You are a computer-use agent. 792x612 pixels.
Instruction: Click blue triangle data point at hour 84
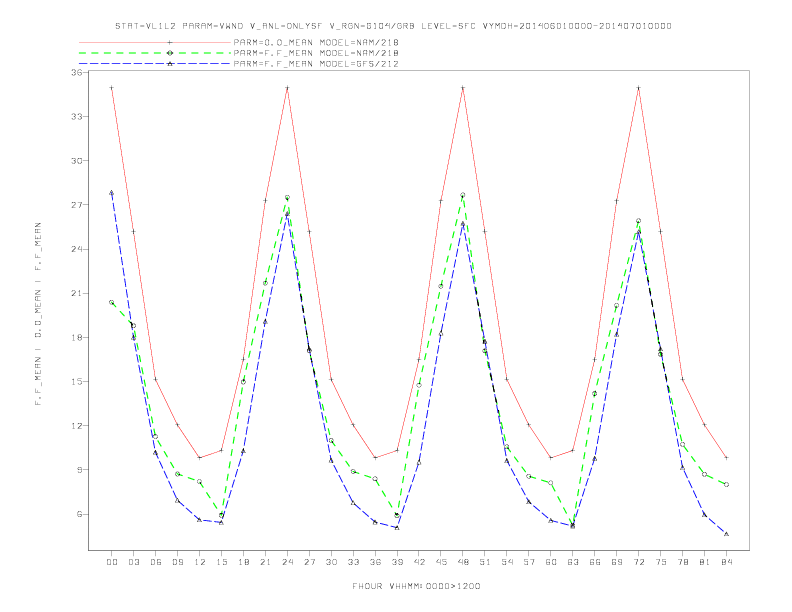pyautogui.click(x=726, y=534)
